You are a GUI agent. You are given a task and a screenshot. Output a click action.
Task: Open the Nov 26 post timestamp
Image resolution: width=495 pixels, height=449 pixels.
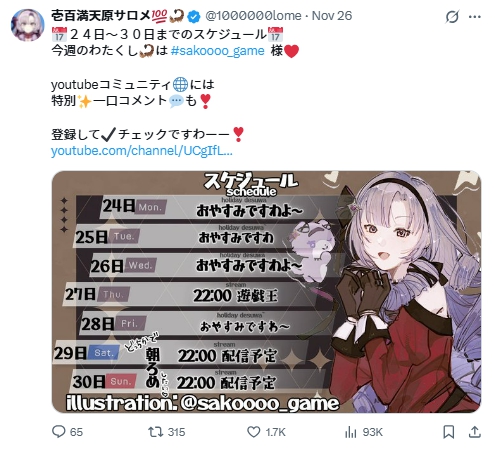point(332,16)
